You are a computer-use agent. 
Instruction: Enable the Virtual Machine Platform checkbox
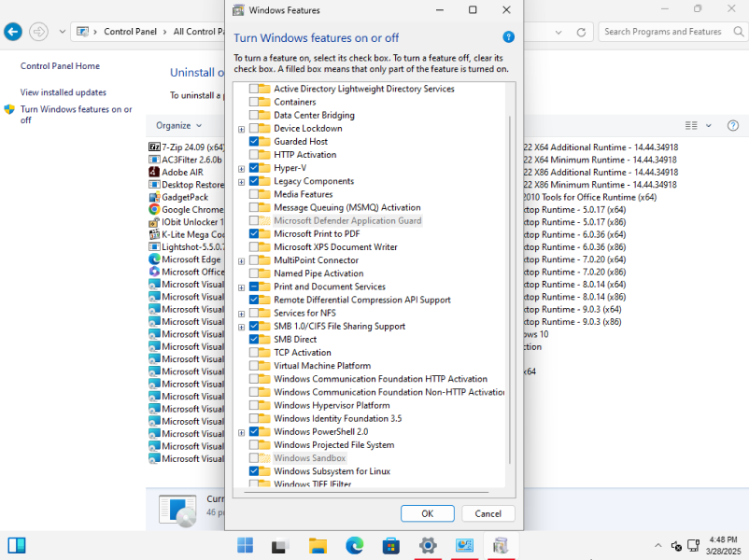click(254, 366)
